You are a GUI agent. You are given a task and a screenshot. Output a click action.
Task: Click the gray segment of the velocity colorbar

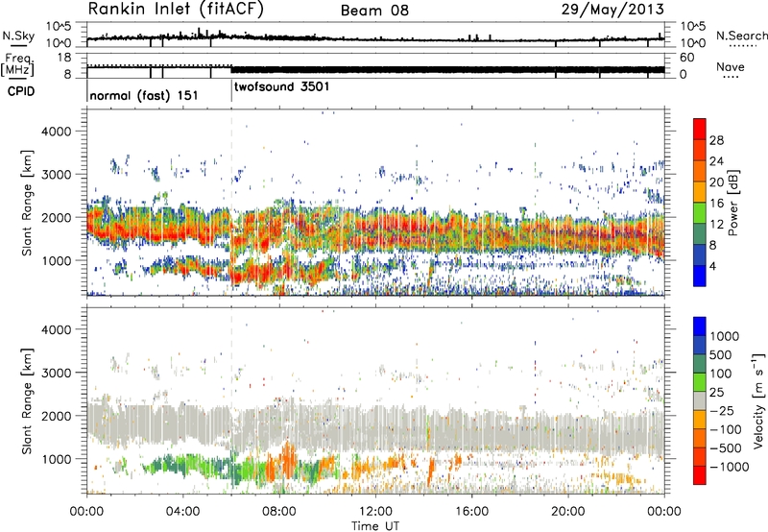(700, 400)
